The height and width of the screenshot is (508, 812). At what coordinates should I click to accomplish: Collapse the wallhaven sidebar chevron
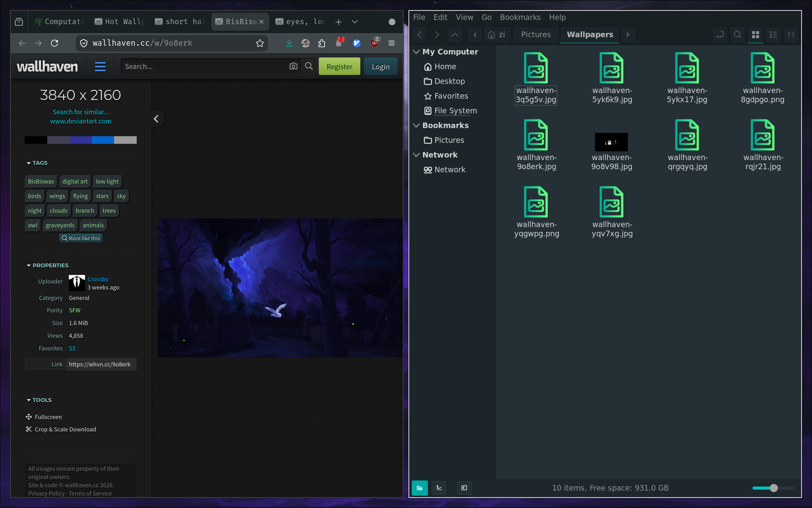[156, 119]
